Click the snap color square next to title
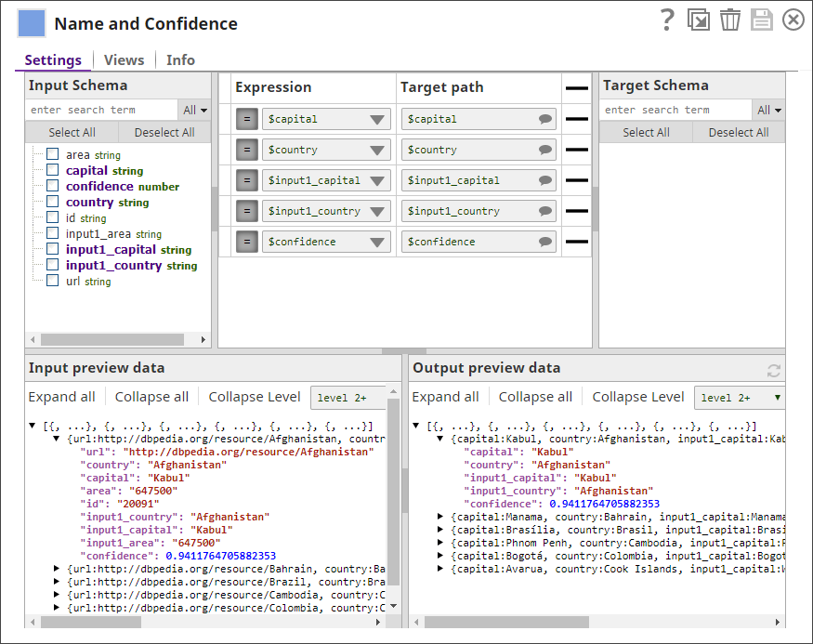Screen dimensions: 813x644 (32, 24)
